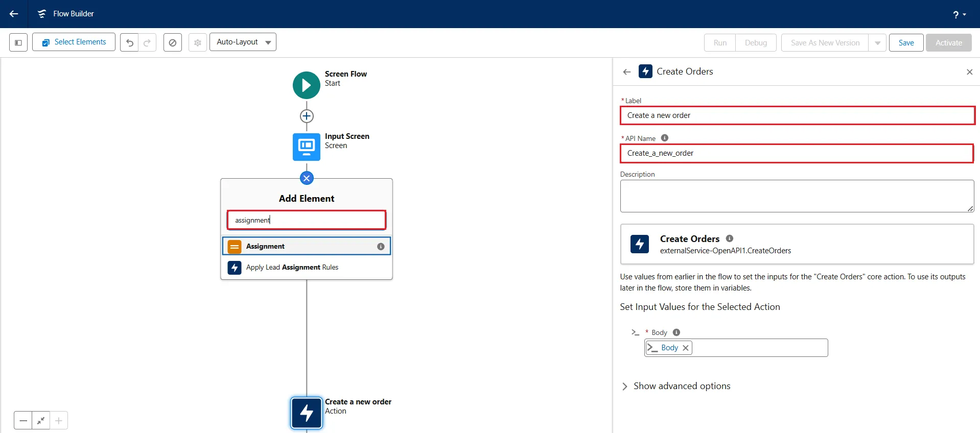
Task: Zoom out the canvas with minus button
Action: click(x=23, y=420)
